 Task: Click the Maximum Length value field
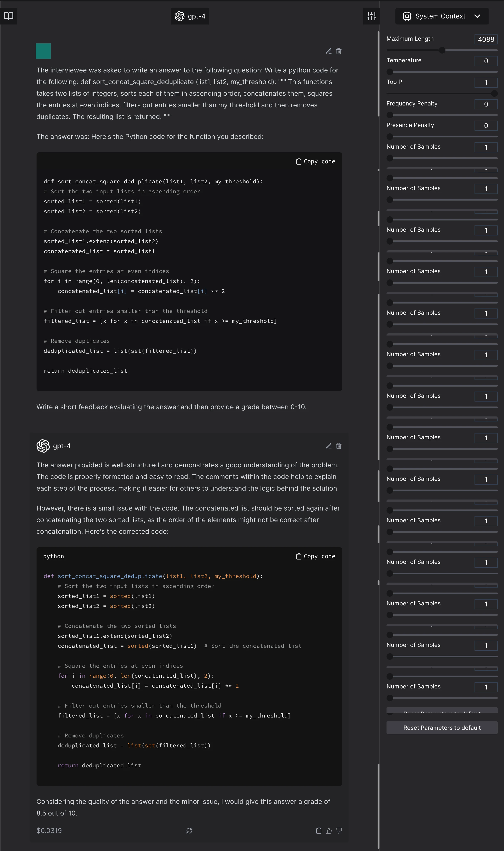click(x=486, y=39)
